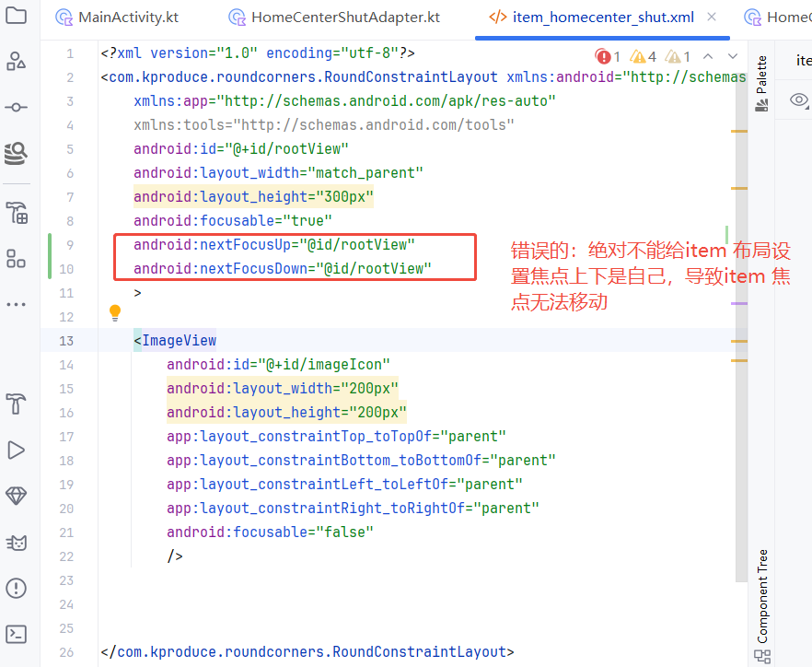The image size is (812, 667).
Task: Toggle the design view eye options
Action: point(799,99)
